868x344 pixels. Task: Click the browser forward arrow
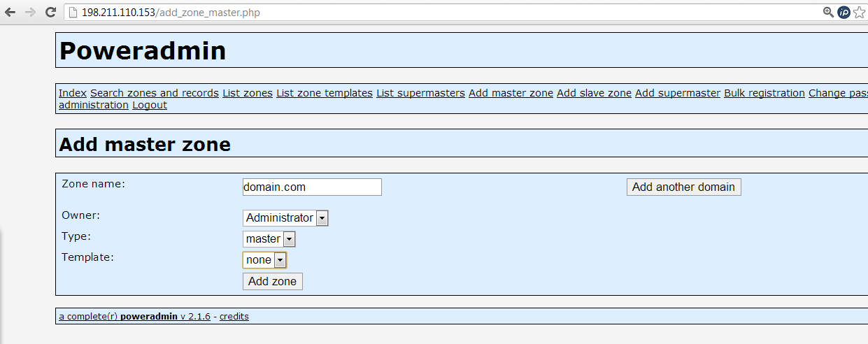30,12
